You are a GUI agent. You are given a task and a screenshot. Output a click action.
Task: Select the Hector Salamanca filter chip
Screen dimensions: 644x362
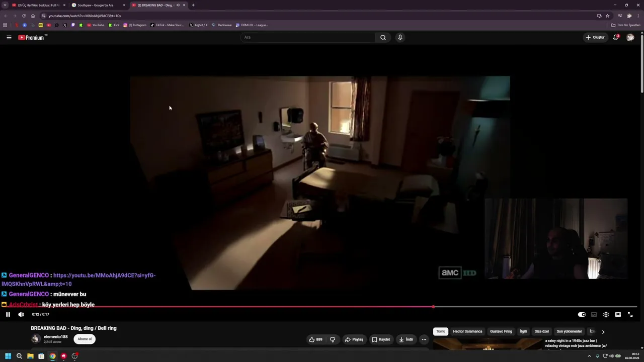point(467,331)
